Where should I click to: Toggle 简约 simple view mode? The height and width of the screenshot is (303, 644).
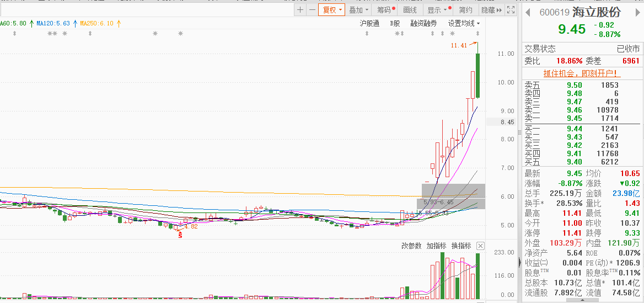465,10
